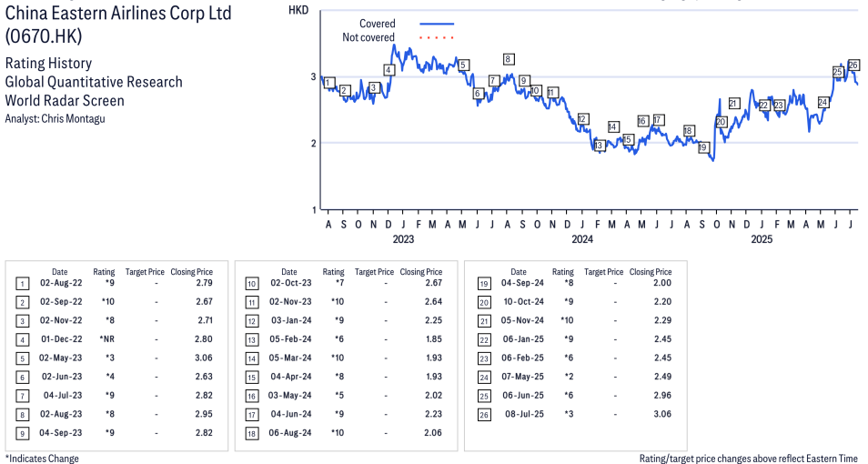The image size is (868, 464).
Task: Click the date 08-Jul-25
Action: [x=524, y=414]
